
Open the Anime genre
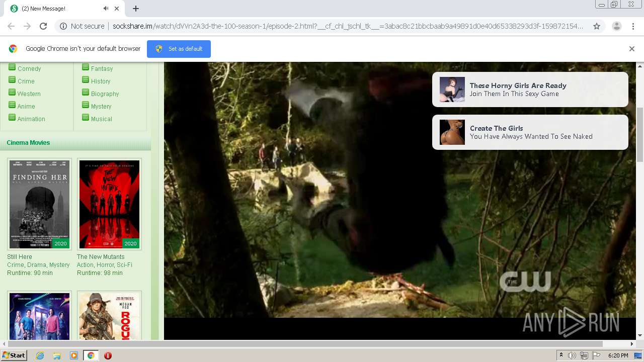(26, 106)
